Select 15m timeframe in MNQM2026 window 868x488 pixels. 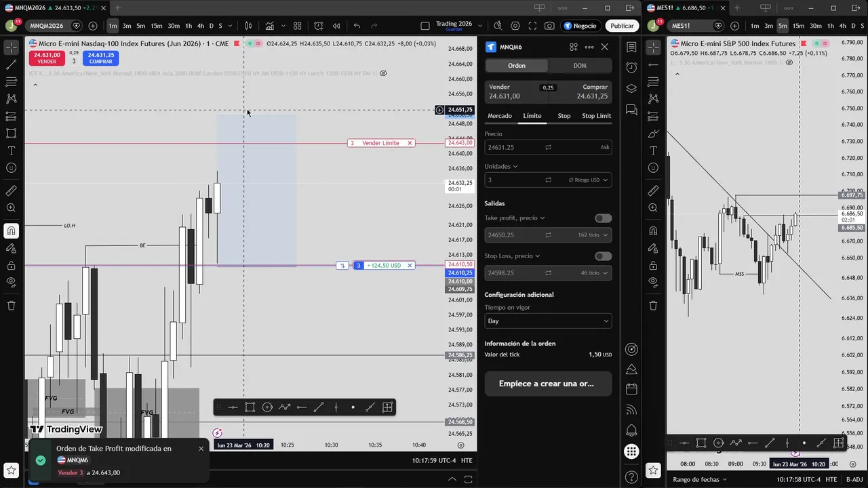[x=156, y=26]
